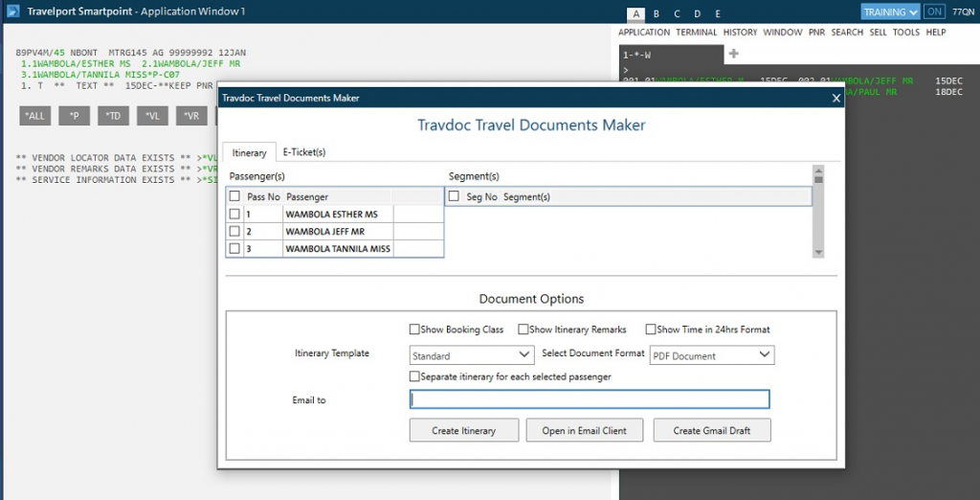Open the HISTORY menu

tap(740, 33)
